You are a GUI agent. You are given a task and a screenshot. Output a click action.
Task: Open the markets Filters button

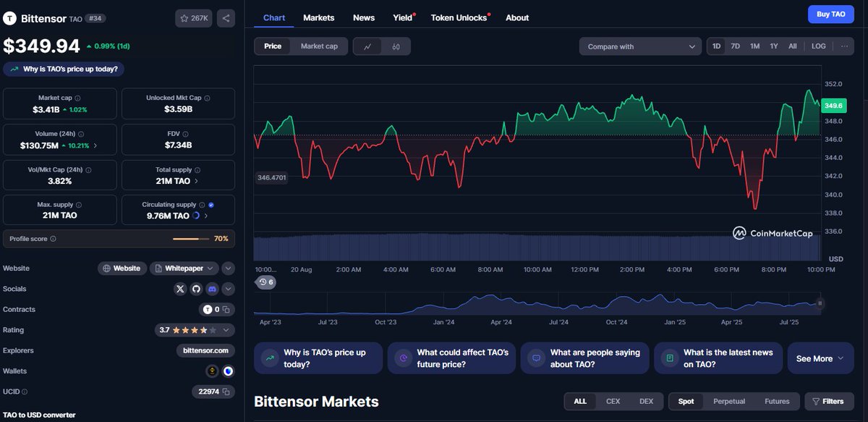pos(829,401)
